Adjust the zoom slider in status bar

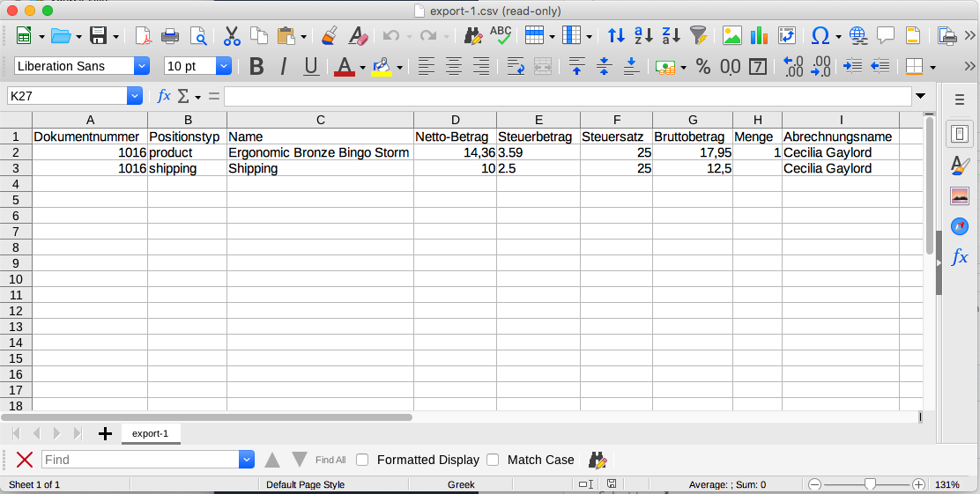point(870,484)
